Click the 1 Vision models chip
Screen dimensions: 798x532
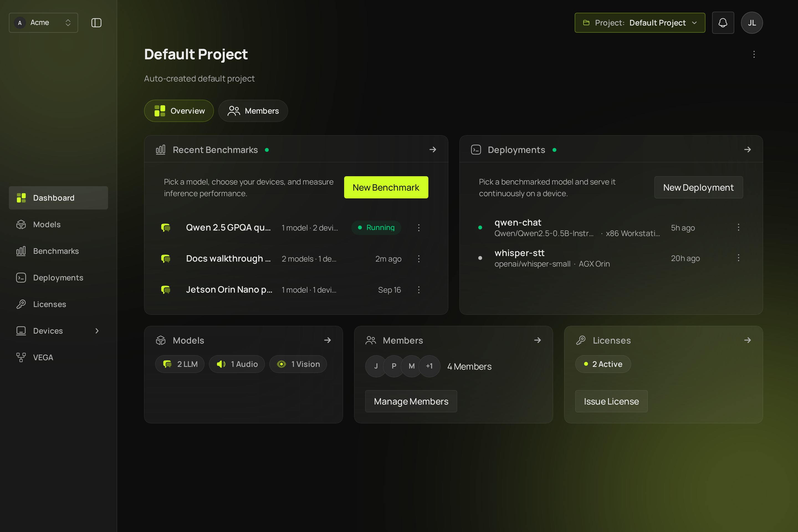298,364
